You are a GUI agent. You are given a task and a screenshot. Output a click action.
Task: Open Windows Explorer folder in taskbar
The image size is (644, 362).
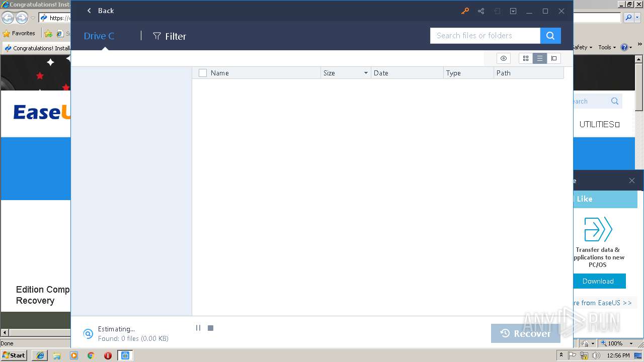57,355
